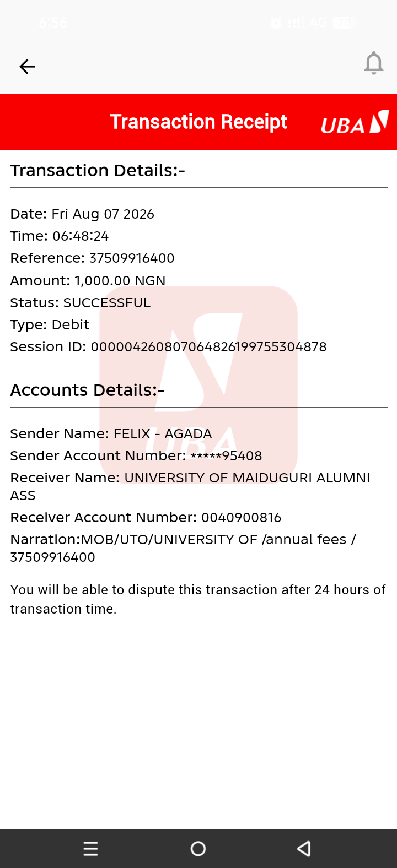Viewport: 397px width, 868px height.
Task: Click the Transaction Receipt header title
Action: pyautogui.click(x=198, y=122)
